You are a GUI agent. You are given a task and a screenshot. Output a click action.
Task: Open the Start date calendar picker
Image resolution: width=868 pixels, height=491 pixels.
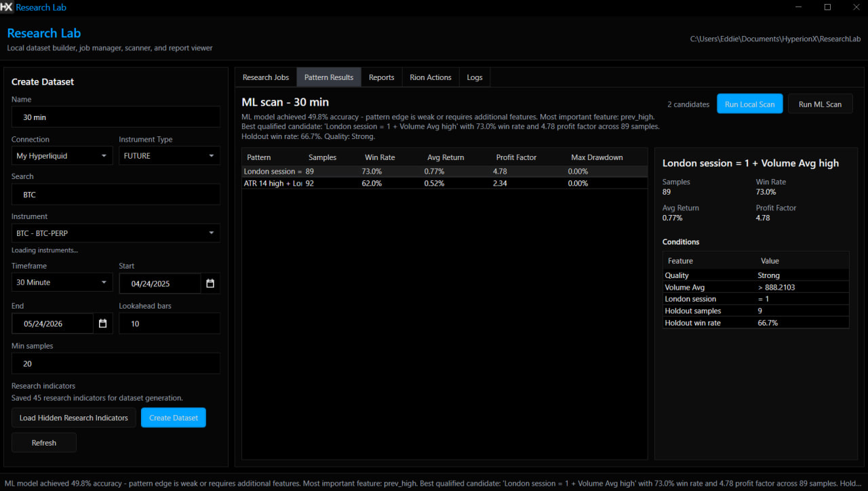pos(210,283)
